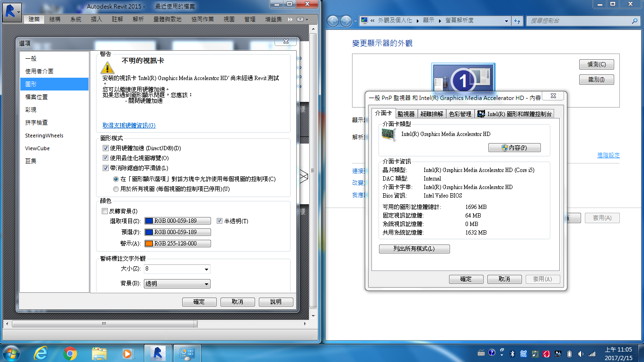Click the search magnifier in Control Panel
This screenshot has width=644, height=362.
(635, 21)
